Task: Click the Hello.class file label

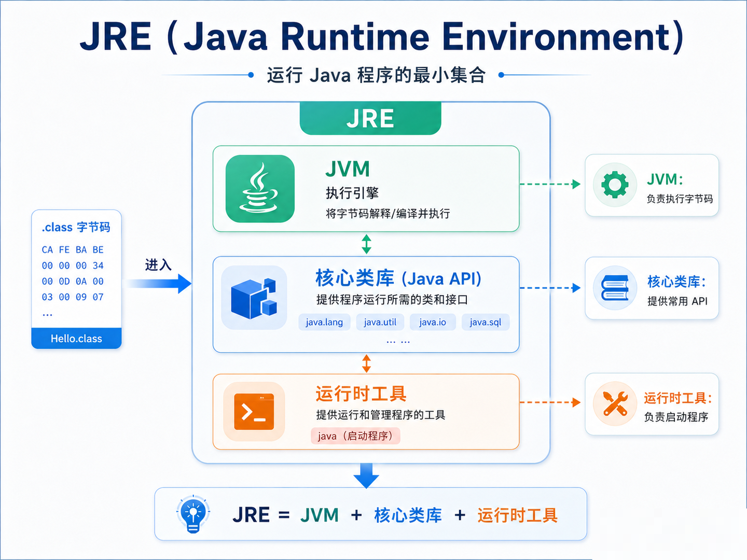Action: coord(76,338)
